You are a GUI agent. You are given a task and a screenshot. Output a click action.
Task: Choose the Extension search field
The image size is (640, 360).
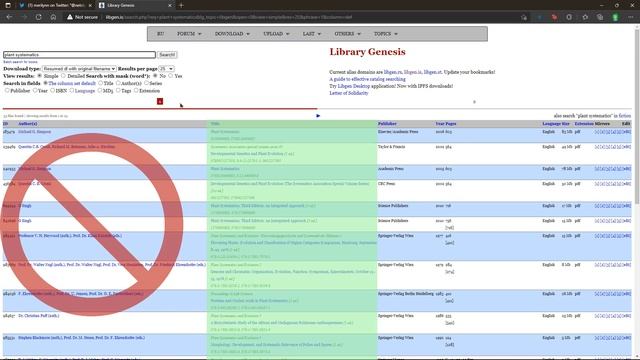[x=136, y=91]
